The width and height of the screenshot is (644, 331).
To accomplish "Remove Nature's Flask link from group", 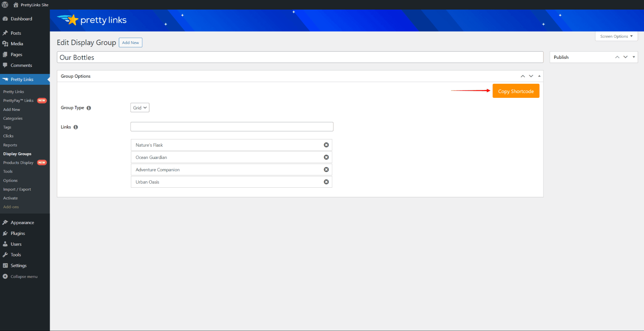I will (326, 145).
